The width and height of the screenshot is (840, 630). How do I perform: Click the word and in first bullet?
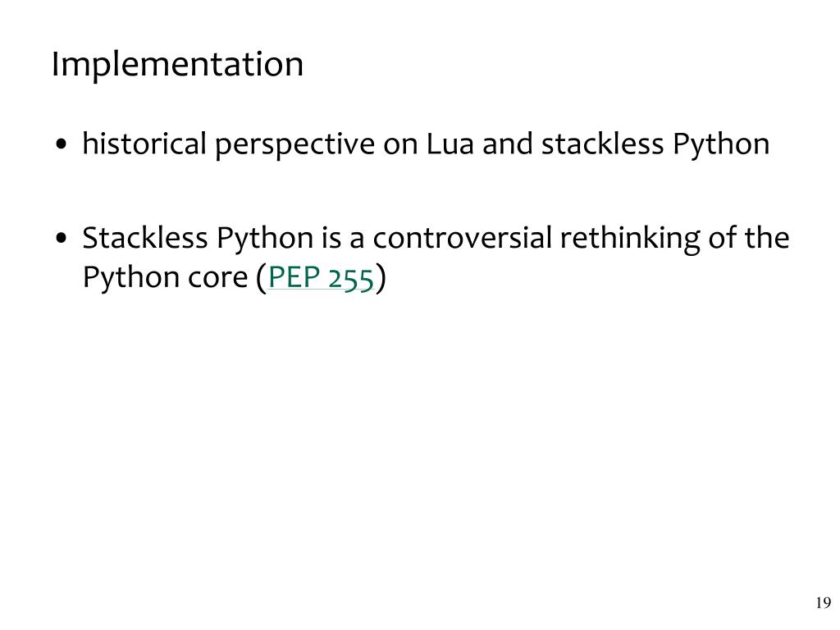click(507, 144)
